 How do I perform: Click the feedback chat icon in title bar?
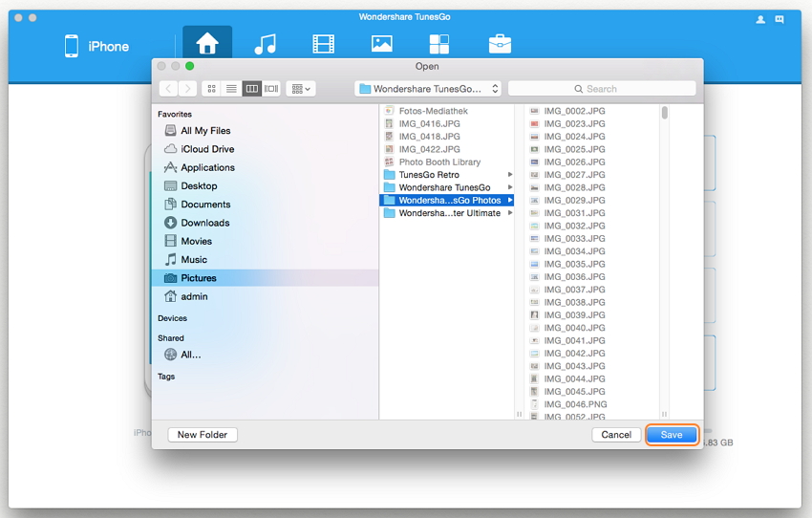click(780, 18)
